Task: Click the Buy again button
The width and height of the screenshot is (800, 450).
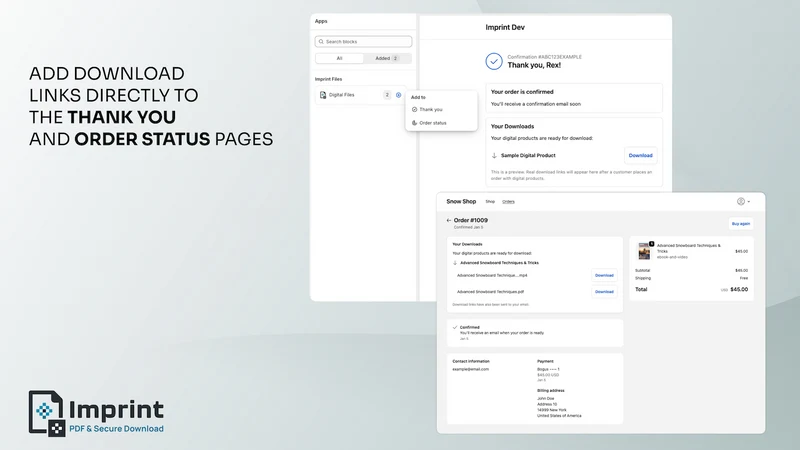Action: 741,223
